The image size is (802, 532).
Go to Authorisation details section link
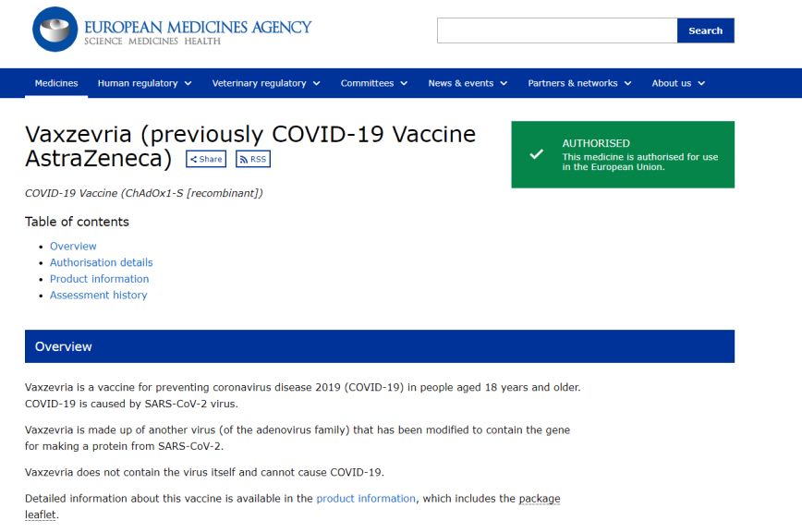point(101,262)
